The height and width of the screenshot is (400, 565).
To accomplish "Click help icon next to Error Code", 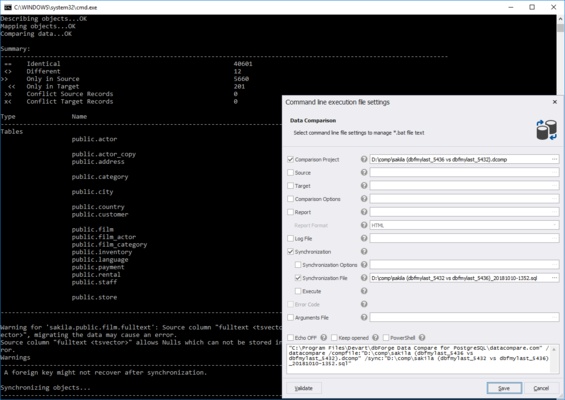I will 364,304.
